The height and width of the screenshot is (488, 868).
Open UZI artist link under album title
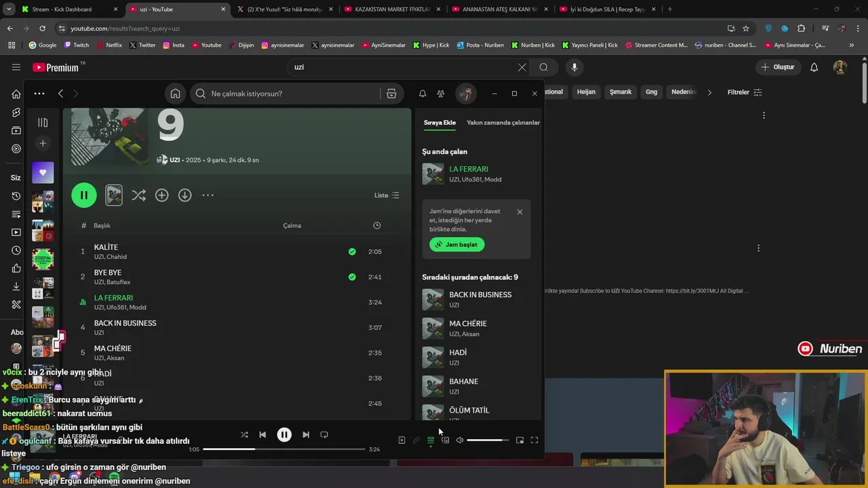coord(174,160)
